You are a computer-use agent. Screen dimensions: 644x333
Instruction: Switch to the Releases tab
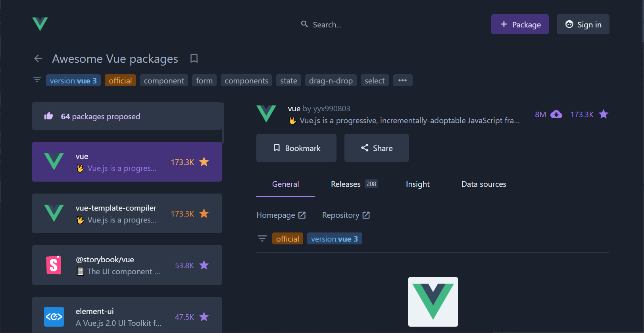(x=354, y=184)
